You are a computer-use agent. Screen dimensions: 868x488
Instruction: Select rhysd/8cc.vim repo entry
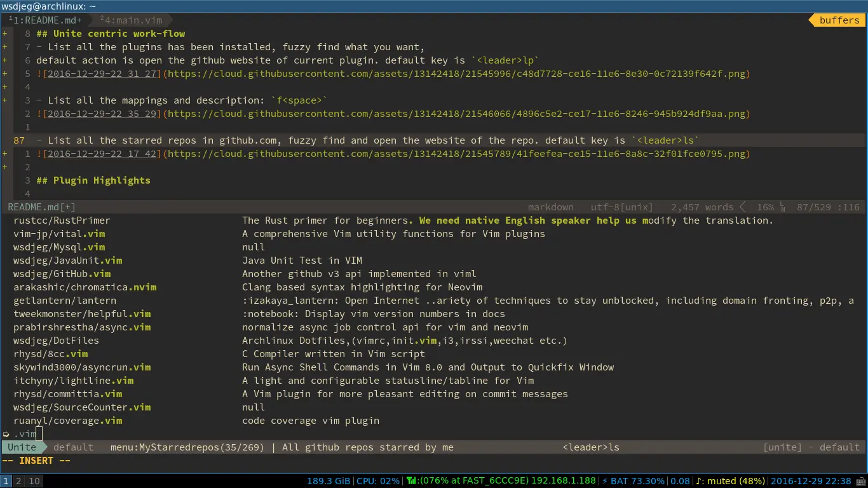(50, 354)
